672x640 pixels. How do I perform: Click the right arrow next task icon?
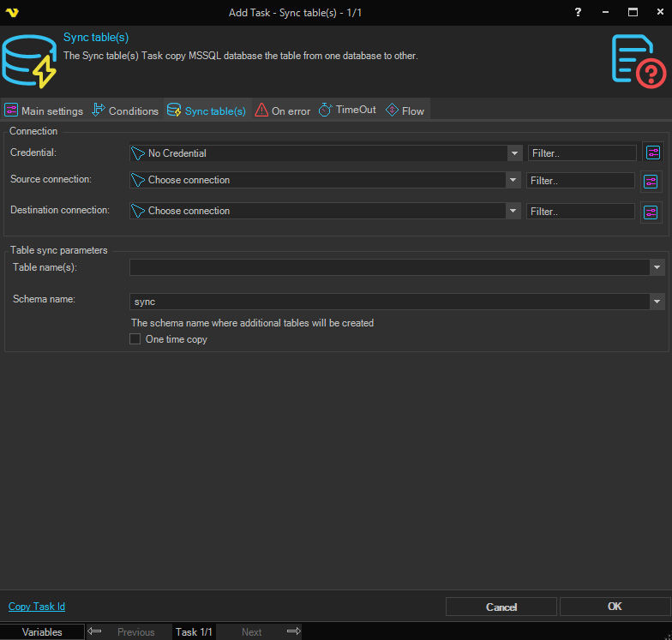tap(293, 631)
